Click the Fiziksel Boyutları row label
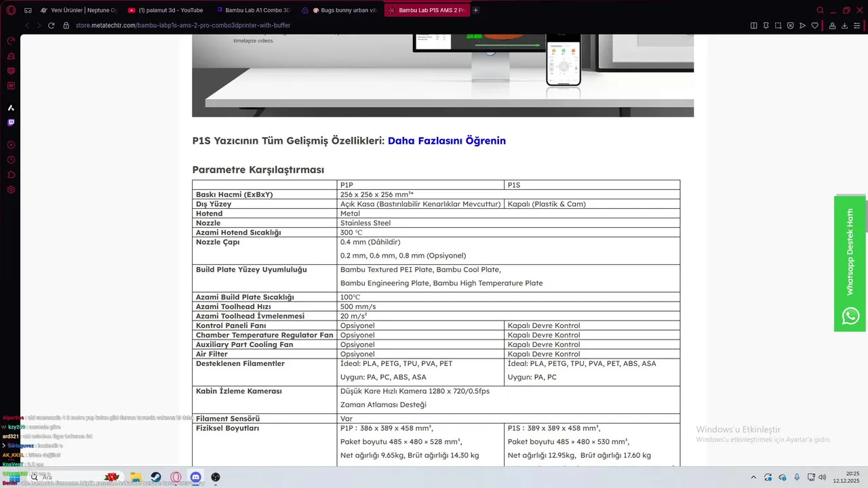 coord(227,428)
